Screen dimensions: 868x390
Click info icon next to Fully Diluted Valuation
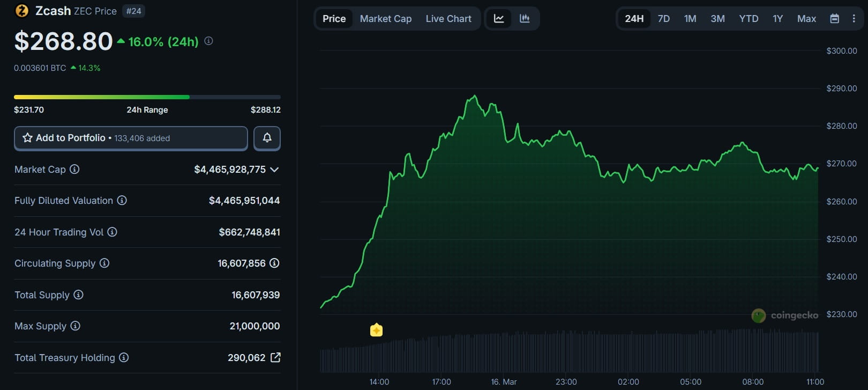click(122, 201)
